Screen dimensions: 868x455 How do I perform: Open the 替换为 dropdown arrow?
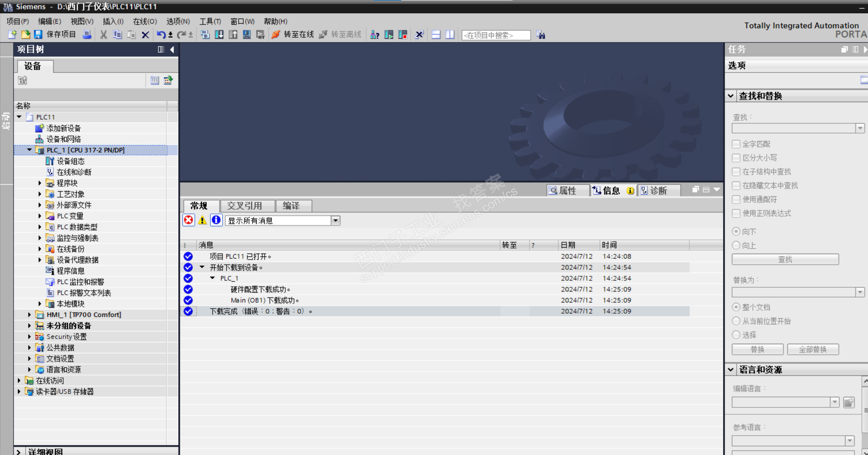coord(860,292)
